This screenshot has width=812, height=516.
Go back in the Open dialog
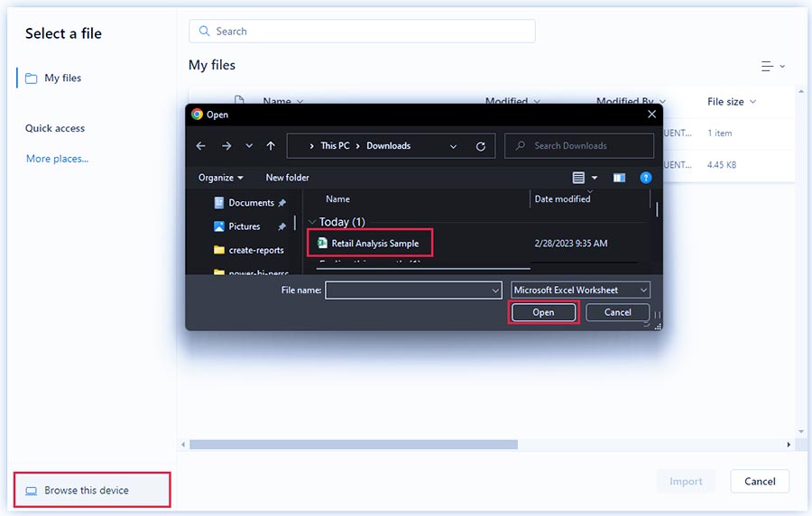201,146
